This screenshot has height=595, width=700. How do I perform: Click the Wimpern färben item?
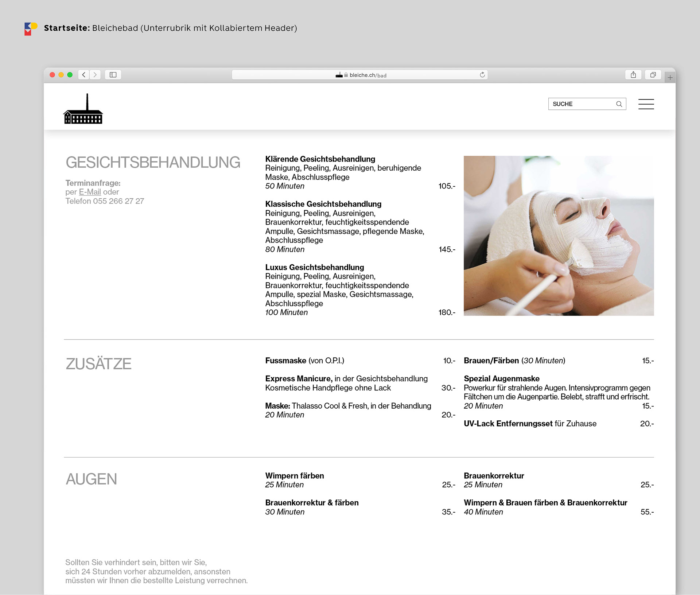[x=295, y=475]
